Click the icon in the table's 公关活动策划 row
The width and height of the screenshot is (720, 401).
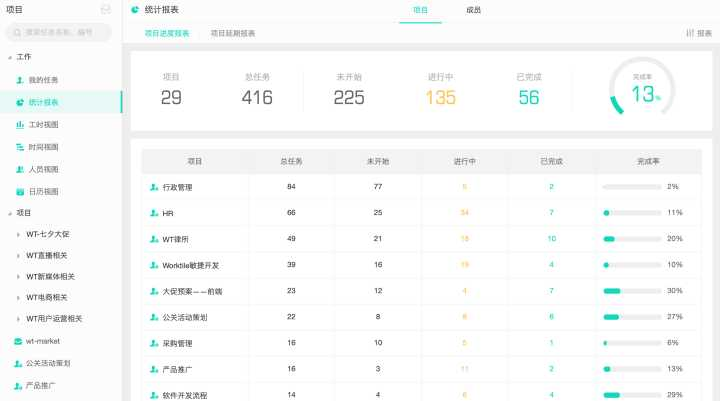click(x=154, y=317)
